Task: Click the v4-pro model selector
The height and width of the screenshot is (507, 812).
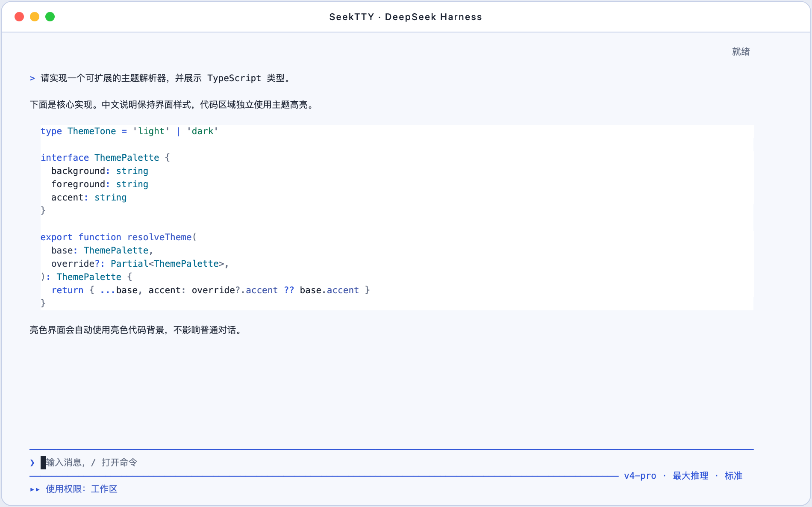Action: 640,476
